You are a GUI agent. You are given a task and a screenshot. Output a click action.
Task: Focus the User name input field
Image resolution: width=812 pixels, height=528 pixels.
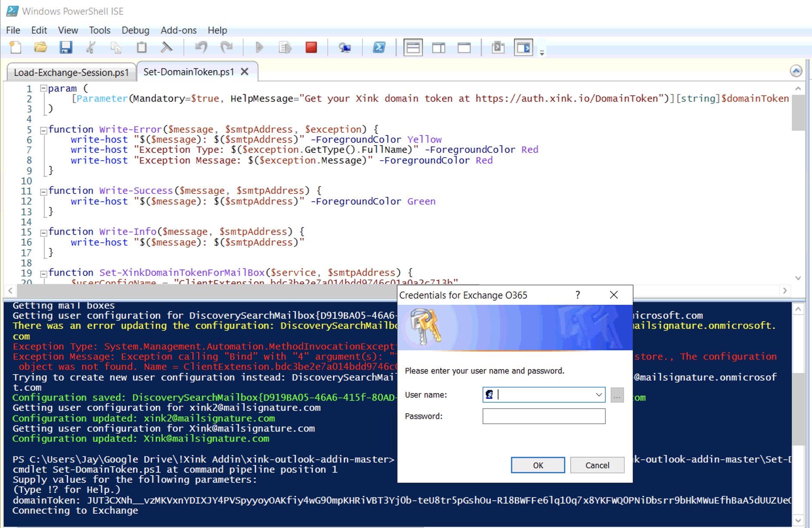(x=544, y=394)
